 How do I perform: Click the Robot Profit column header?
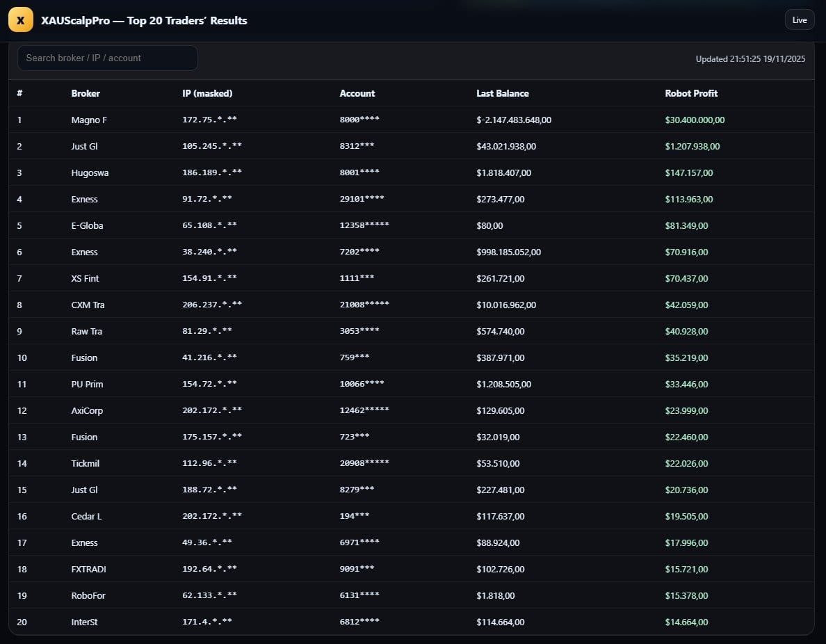[691, 93]
